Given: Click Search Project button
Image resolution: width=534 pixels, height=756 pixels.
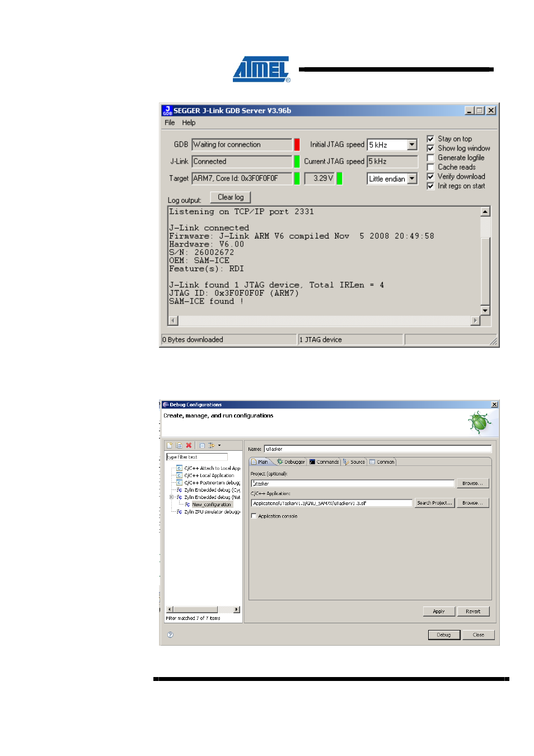Looking at the screenshot, I should click(434, 503).
